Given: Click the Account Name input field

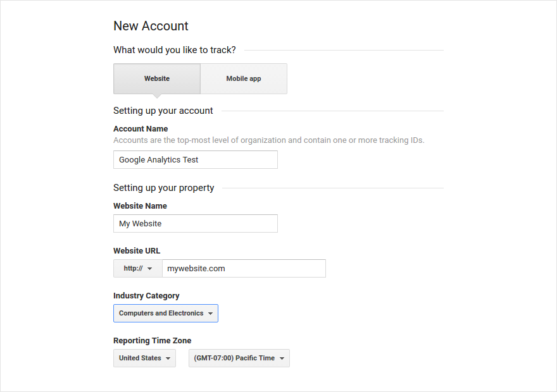Looking at the screenshot, I should tap(196, 159).
